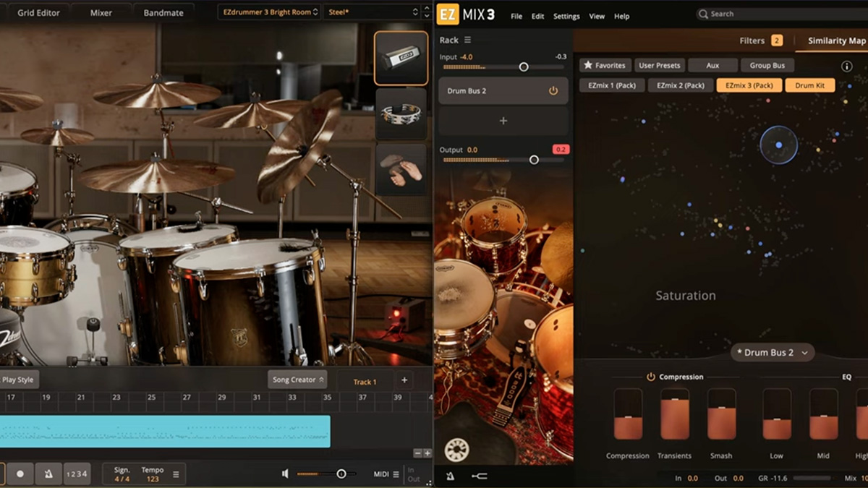This screenshot has height=488, width=868.
Task: Toggle the Aux filter
Action: 712,65
